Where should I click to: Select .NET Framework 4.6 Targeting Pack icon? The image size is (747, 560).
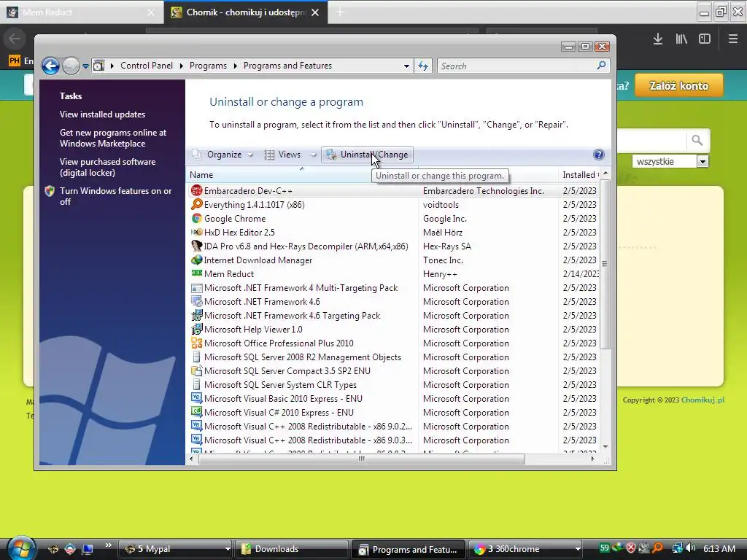click(x=196, y=315)
